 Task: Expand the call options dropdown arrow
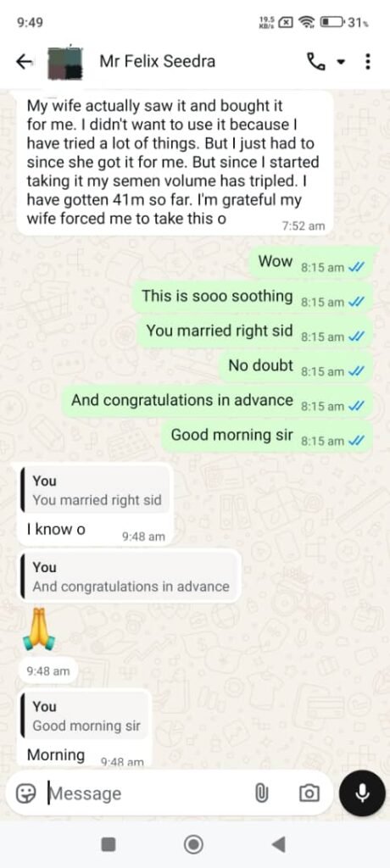(341, 63)
